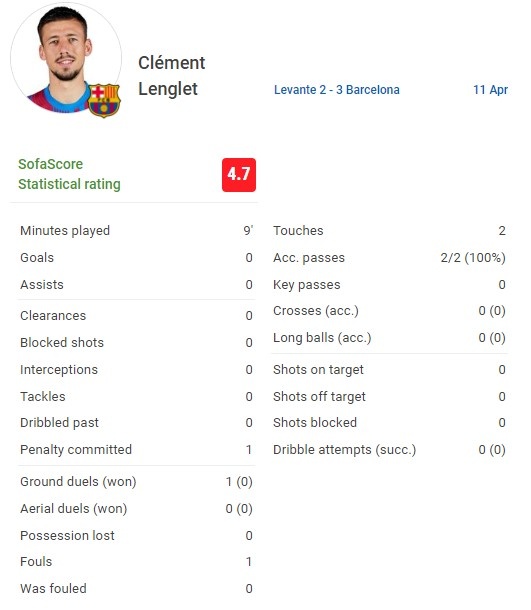Image resolution: width=531 pixels, height=610 pixels.
Task: Click the Possession lost stat row
Action: [137, 536]
